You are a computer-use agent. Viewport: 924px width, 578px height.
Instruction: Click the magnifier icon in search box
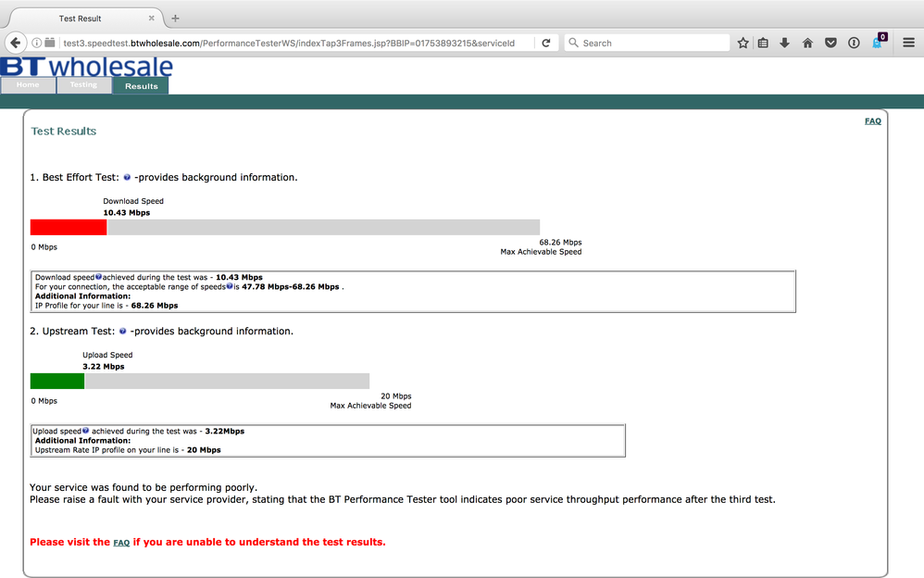(x=573, y=43)
